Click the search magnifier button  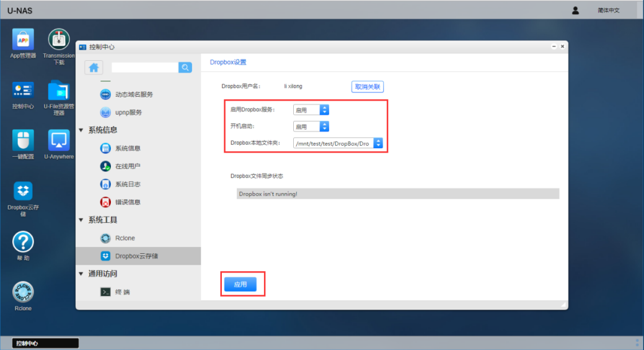(x=185, y=68)
